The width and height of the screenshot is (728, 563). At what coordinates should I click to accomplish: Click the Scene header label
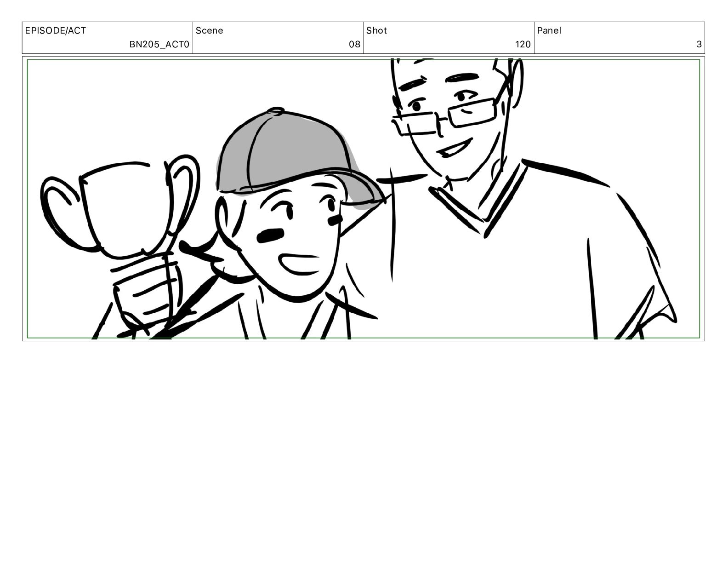[x=209, y=31]
